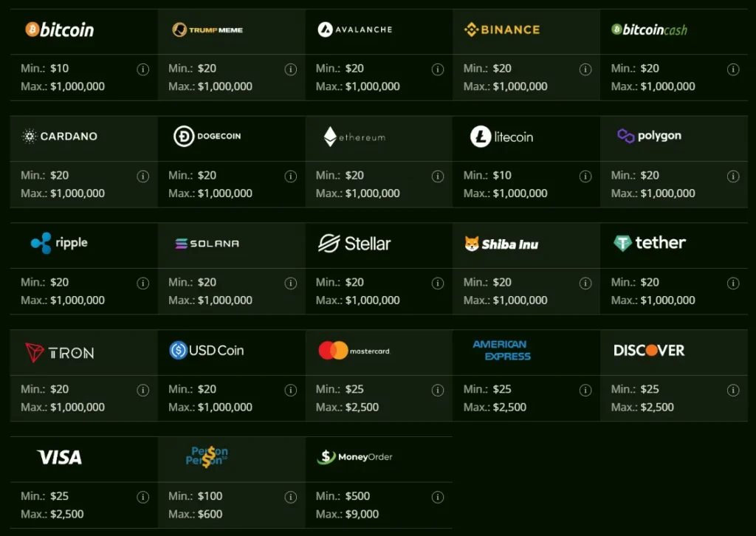The width and height of the screenshot is (756, 536).
Task: Select the Binance logo tile
Action: (502, 30)
